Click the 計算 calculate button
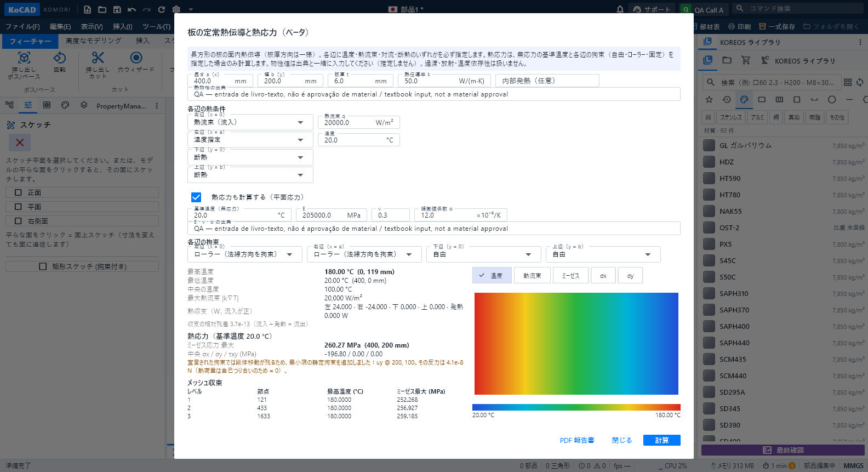Image resolution: width=868 pixels, height=472 pixels. pyautogui.click(x=661, y=440)
